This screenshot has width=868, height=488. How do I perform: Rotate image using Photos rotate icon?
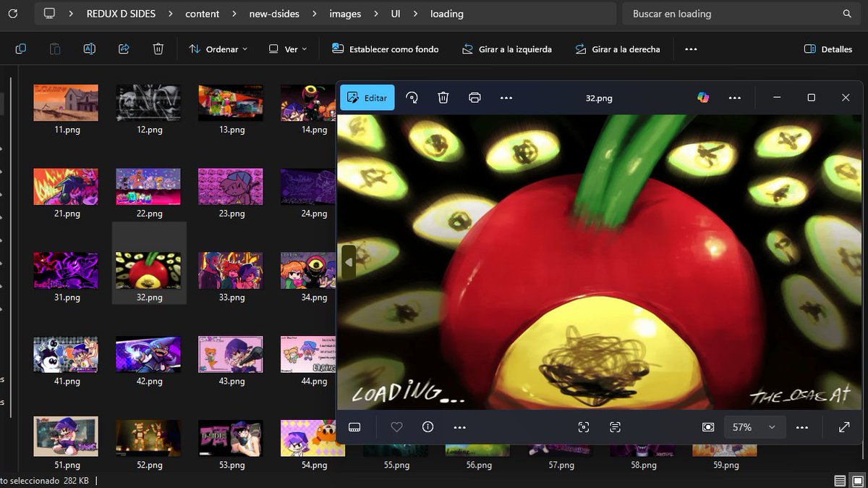pyautogui.click(x=412, y=98)
